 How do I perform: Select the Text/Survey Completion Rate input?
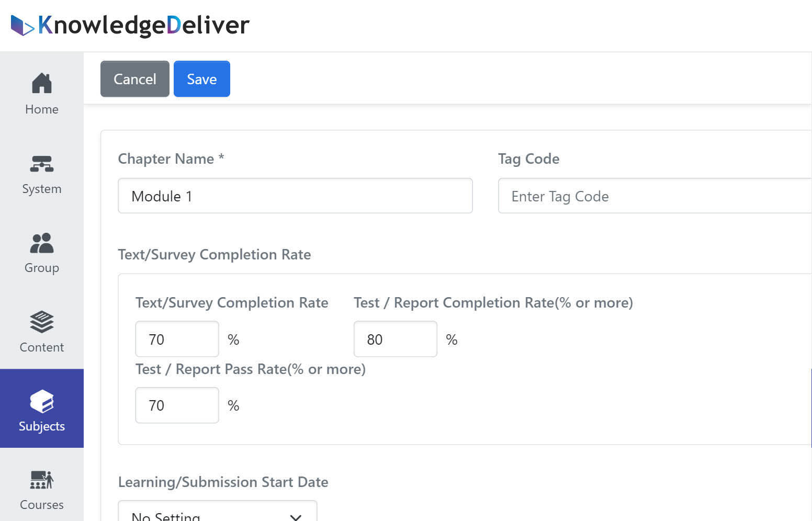point(177,339)
